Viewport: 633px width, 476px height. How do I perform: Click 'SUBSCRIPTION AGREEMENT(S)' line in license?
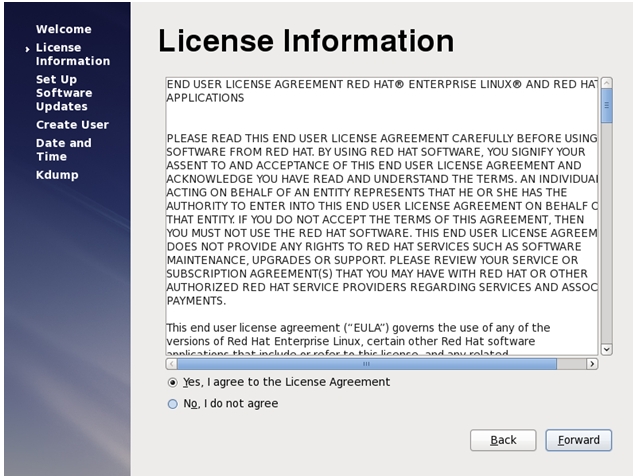coord(377,274)
